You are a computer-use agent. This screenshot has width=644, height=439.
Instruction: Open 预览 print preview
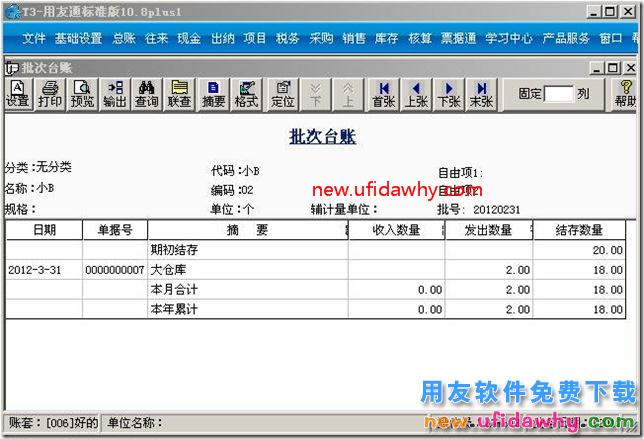pos(83,94)
